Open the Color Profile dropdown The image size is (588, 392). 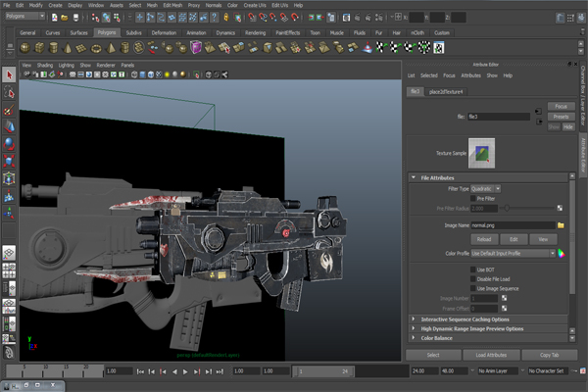click(513, 254)
